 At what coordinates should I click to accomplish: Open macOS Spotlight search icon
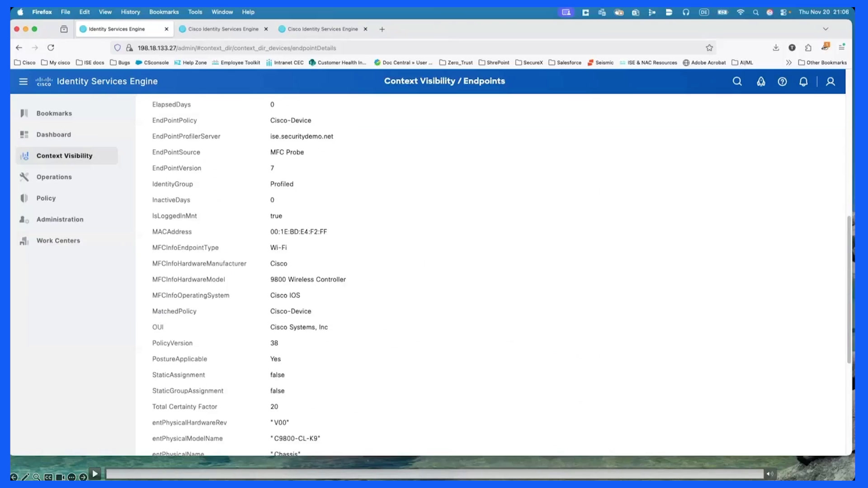[755, 12]
